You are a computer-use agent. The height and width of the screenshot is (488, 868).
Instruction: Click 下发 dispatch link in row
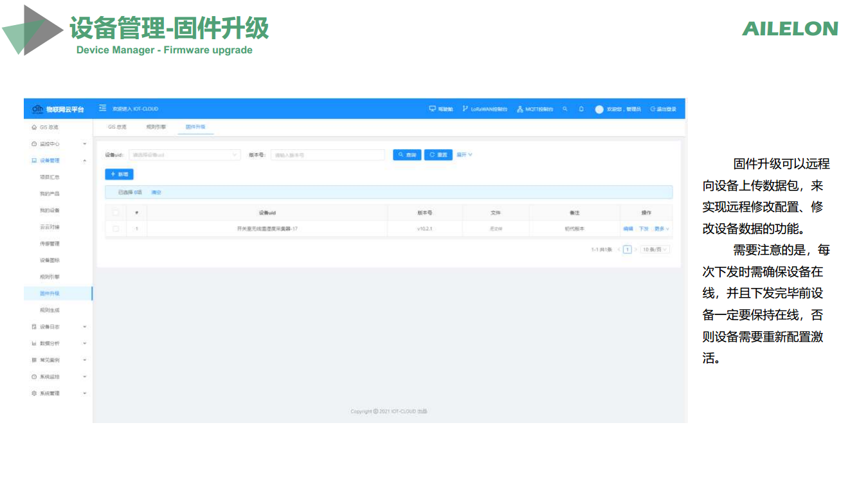coord(644,229)
